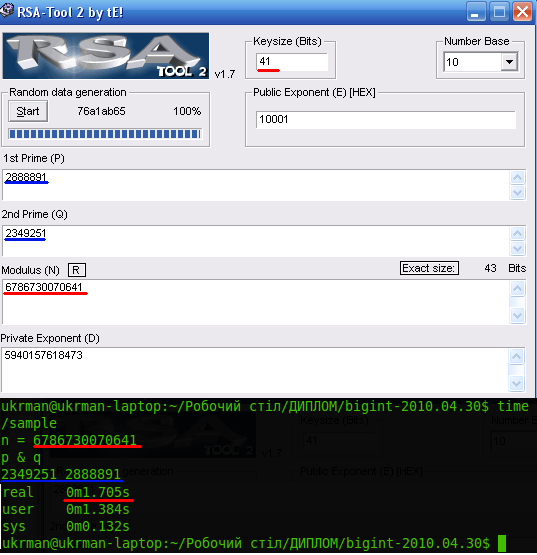Click the terminal n = 6786730070641 value
The width and height of the screenshot is (537, 555).
pyautogui.click(x=85, y=440)
